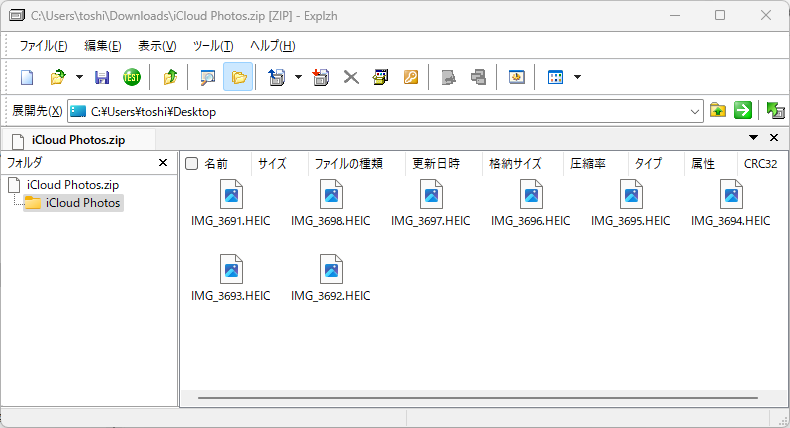This screenshot has height=428, width=790.
Task: Click the delete X toolbar icon
Action: pos(351,77)
